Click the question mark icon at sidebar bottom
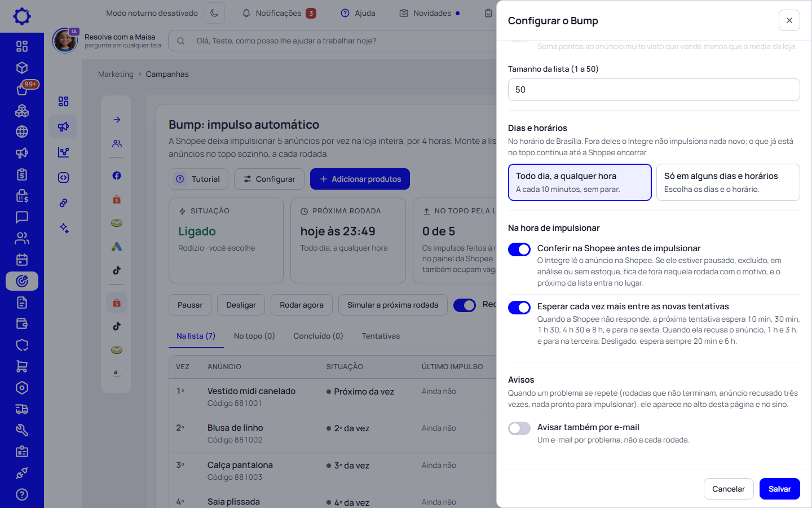The width and height of the screenshot is (812, 508). 22,494
